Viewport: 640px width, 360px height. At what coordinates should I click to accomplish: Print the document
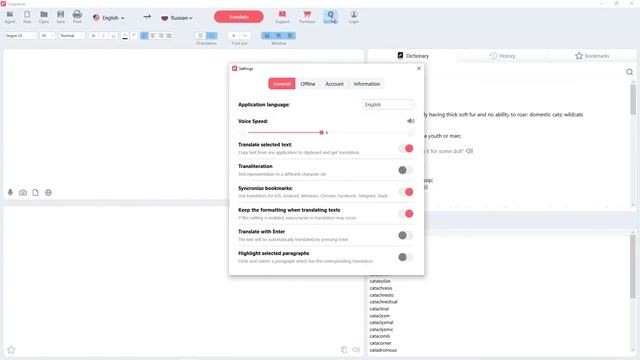tap(77, 17)
